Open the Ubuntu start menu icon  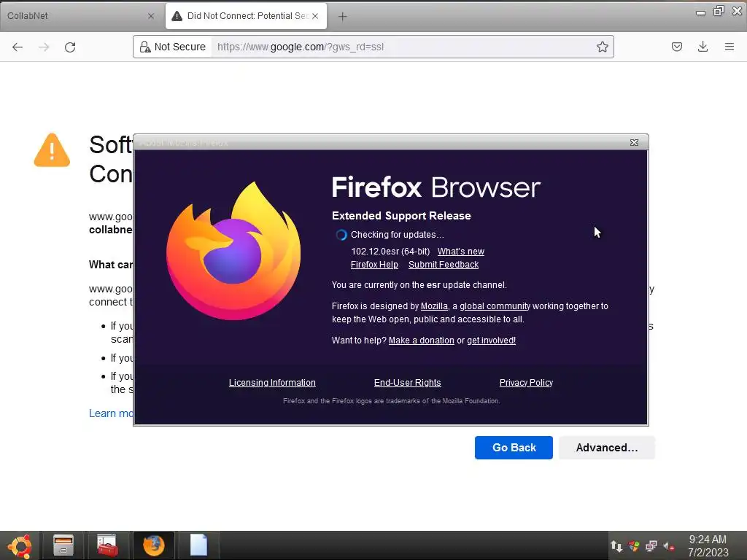click(20, 545)
